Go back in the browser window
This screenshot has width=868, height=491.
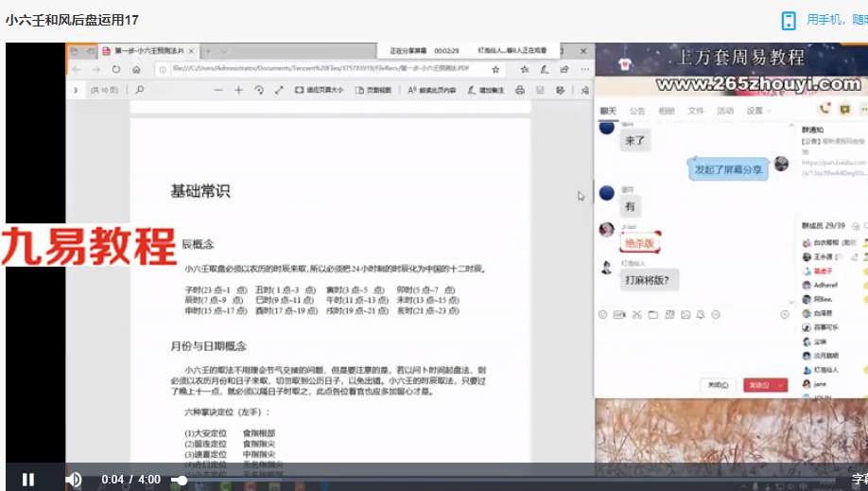tap(77, 69)
